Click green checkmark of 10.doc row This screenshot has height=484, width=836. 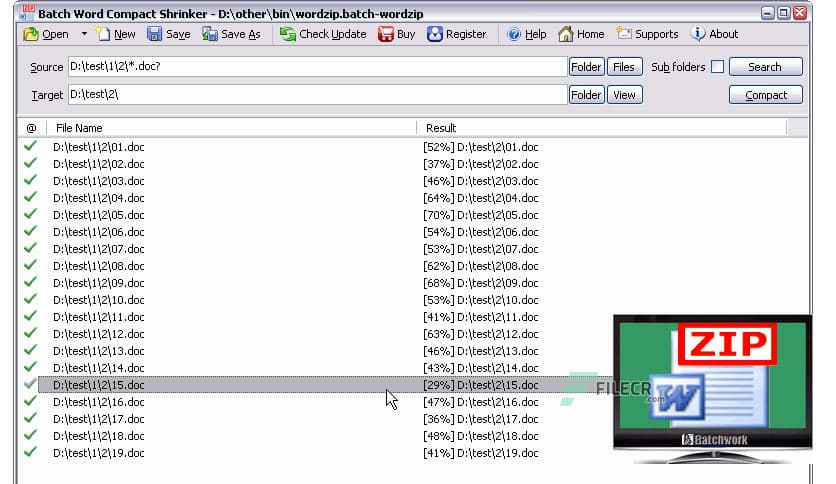(30, 299)
